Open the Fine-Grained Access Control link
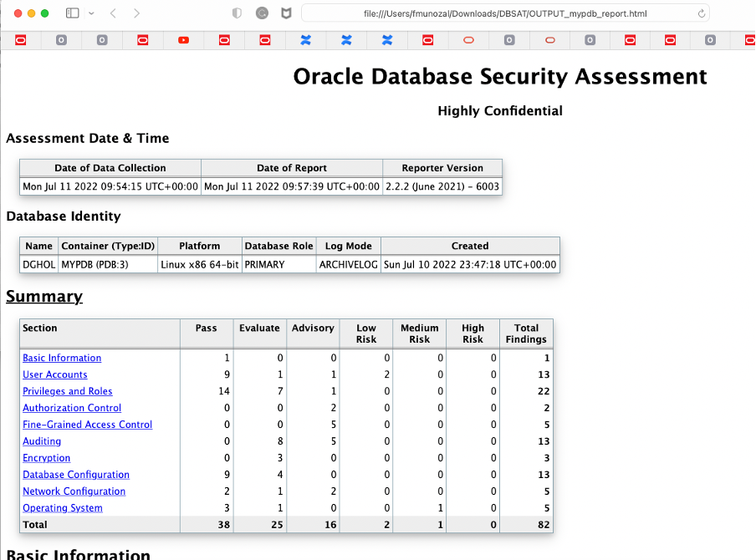 (x=87, y=425)
